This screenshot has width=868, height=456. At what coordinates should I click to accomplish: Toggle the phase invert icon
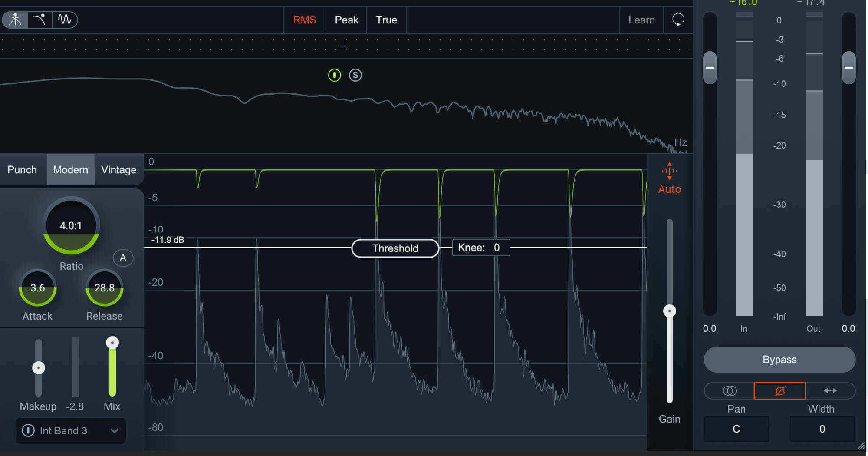point(779,391)
